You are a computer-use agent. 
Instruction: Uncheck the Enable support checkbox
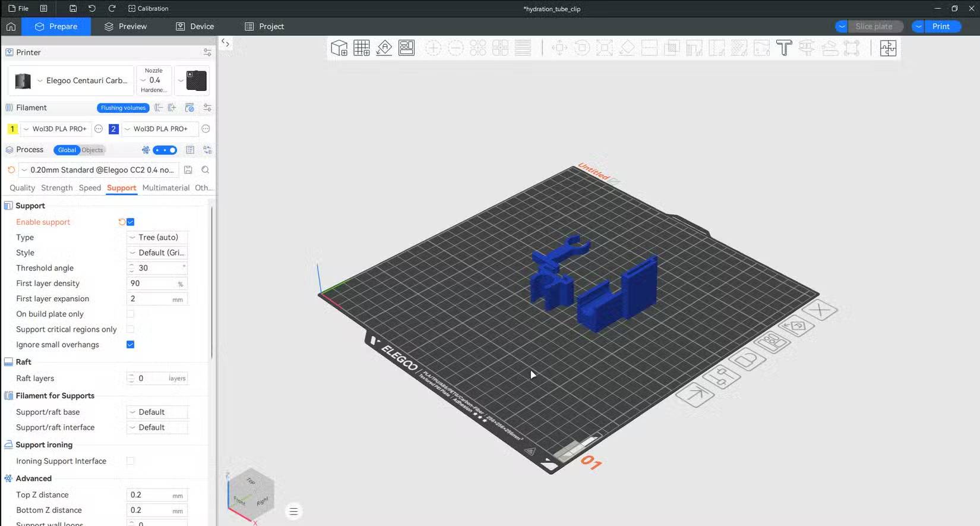pos(131,222)
